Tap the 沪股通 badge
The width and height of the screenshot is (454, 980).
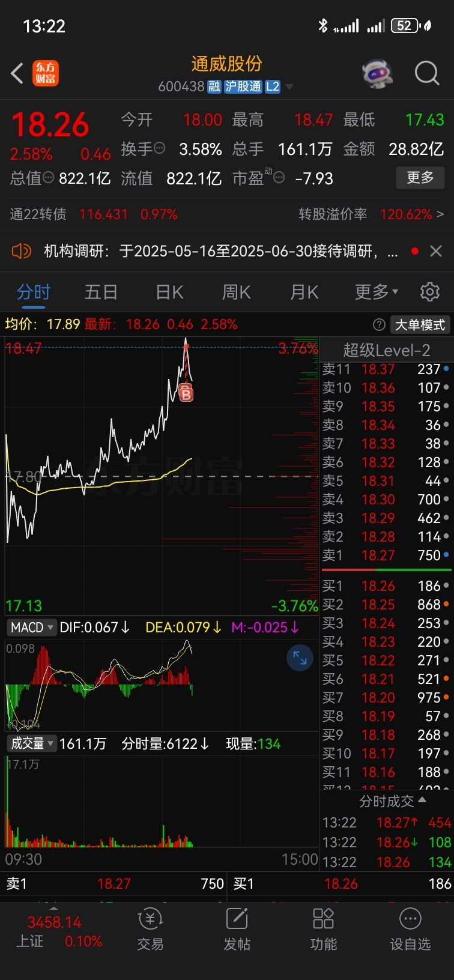coord(243,86)
